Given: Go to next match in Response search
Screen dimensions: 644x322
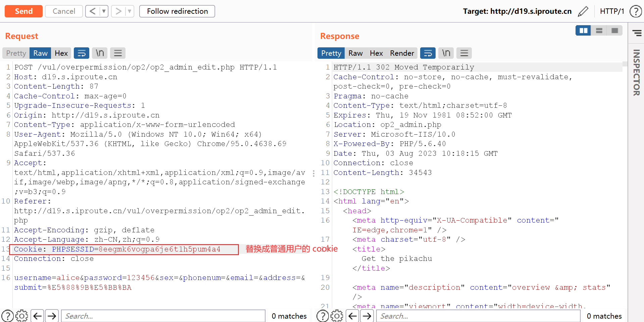Looking at the screenshot, I should click(x=367, y=316).
